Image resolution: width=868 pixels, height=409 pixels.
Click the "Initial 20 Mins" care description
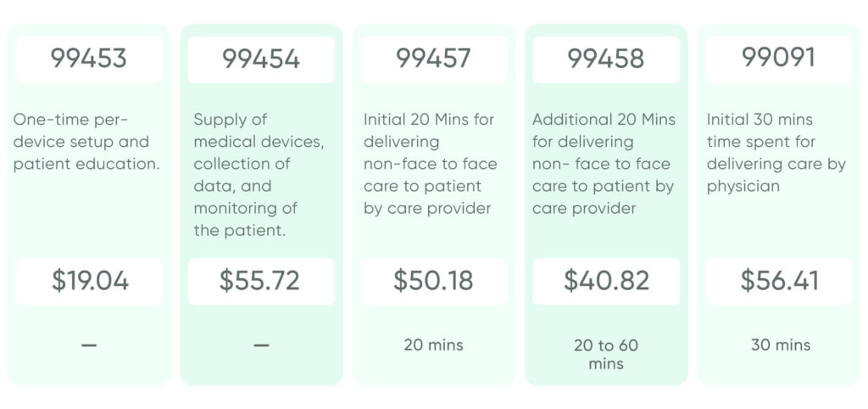[430, 164]
